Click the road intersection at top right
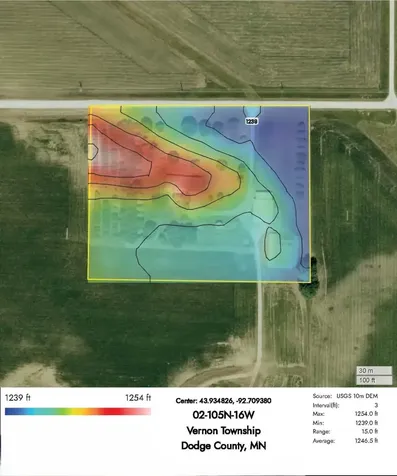 pos(391,103)
